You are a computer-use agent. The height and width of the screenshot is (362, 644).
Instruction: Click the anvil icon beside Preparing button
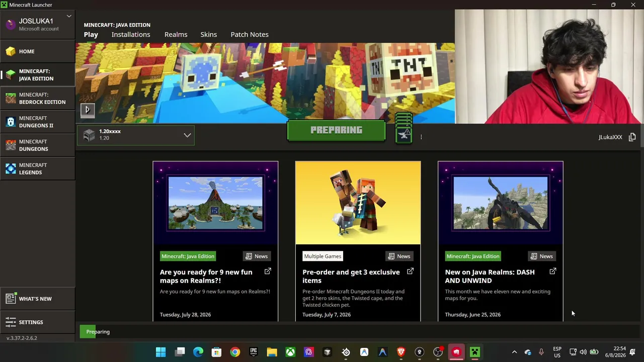[x=404, y=134]
